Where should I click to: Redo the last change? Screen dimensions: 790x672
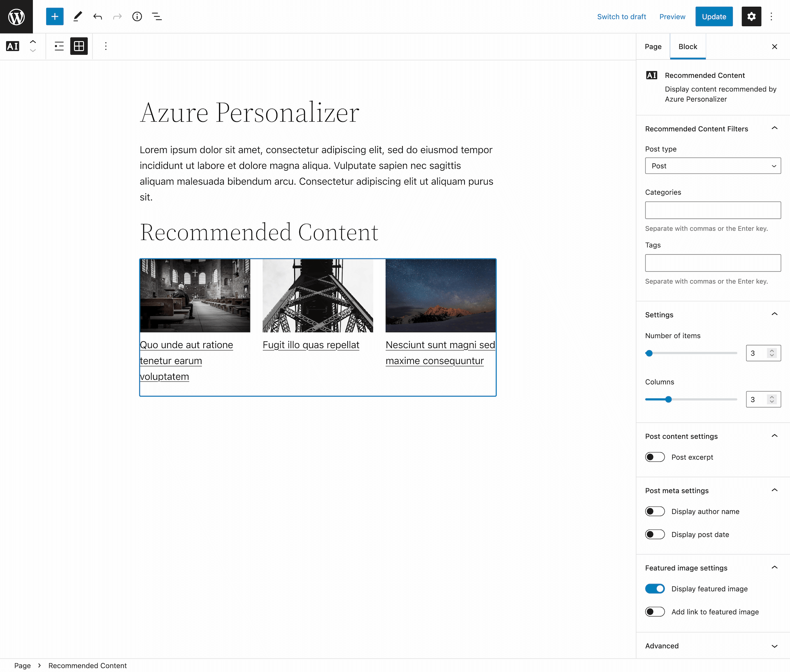[x=117, y=16]
